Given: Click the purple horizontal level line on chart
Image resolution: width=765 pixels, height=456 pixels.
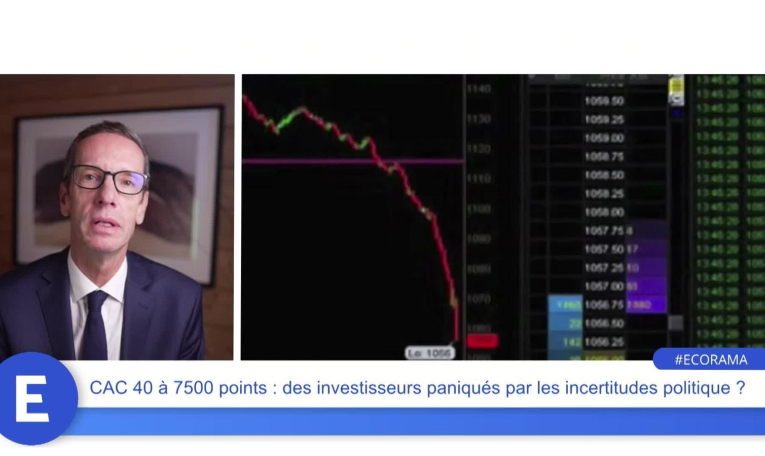Looking at the screenshot, I should coord(353,160).
